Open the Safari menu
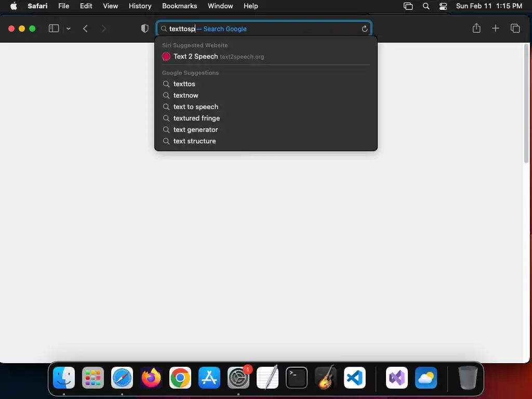 point(37,6)
